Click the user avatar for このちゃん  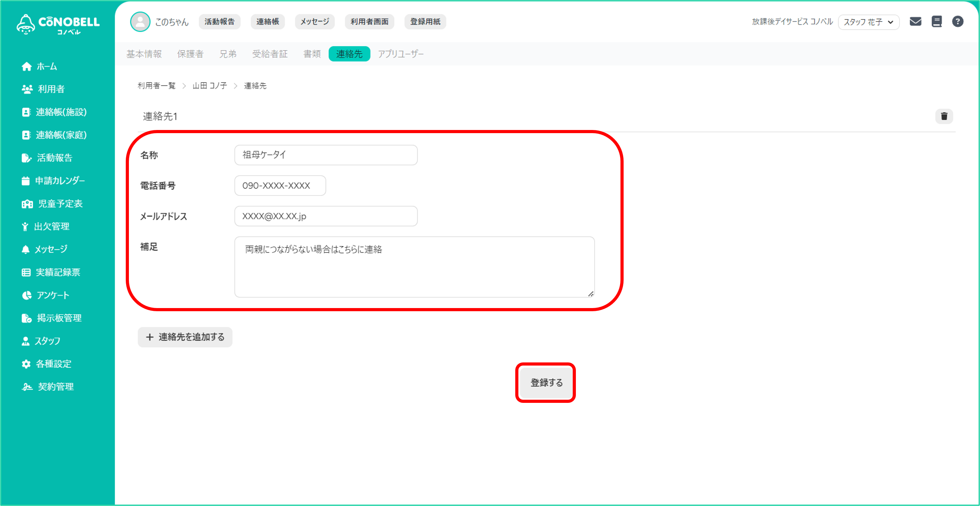click(x=140, y=22)
